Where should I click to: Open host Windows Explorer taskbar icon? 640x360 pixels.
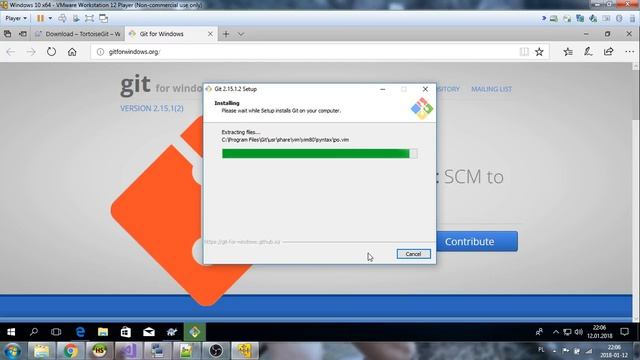(x=41, y=351)
